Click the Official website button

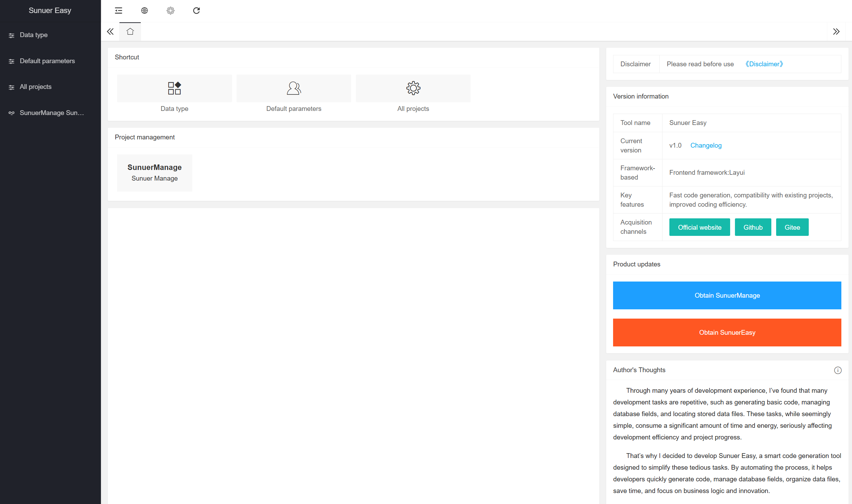tap(700, 227)
